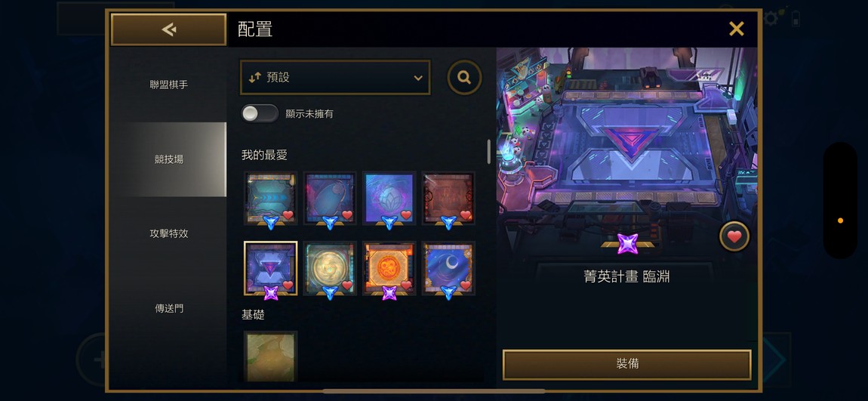This screenshot has height=401, width=868.
Task: Click the purple star badge under arena preview
Action: (x=628, y=244)
